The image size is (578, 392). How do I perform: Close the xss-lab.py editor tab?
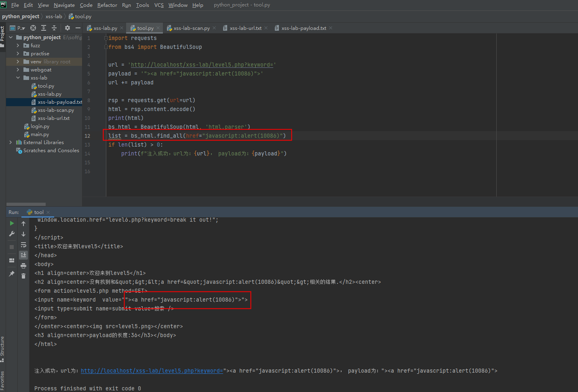pos(122,28)
